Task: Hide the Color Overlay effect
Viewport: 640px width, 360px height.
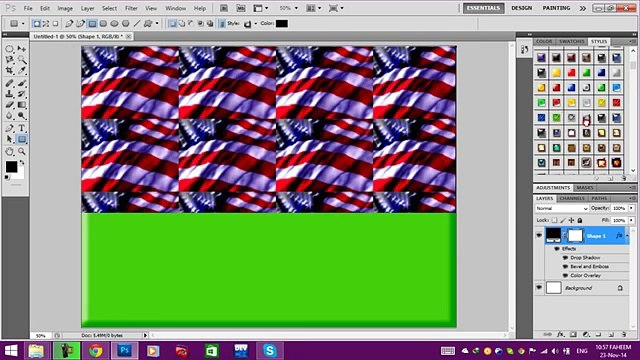Action: (565, 276)
